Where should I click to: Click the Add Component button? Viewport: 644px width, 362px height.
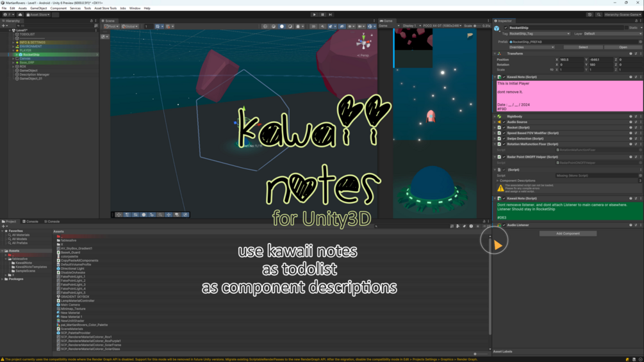click(x=568, y=233)
